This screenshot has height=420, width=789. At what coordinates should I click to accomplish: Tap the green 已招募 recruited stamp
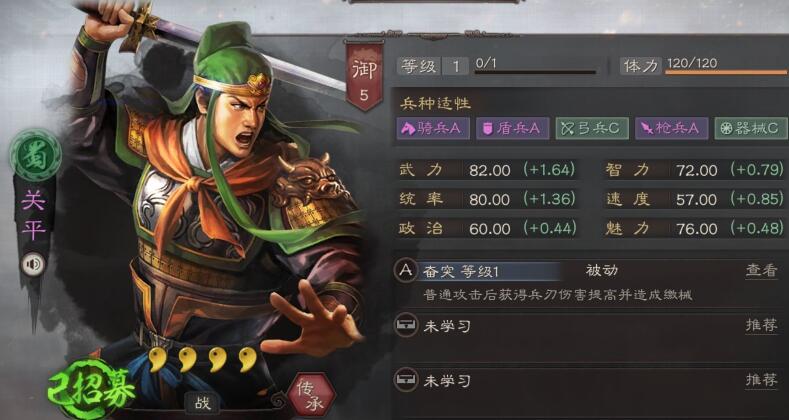(x=91, y=389)
